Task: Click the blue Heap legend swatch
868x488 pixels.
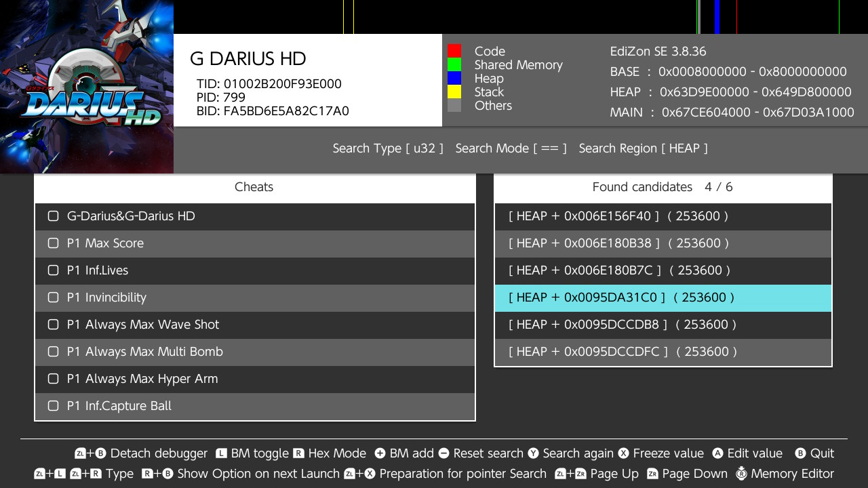Action: (x=454, y=78)
